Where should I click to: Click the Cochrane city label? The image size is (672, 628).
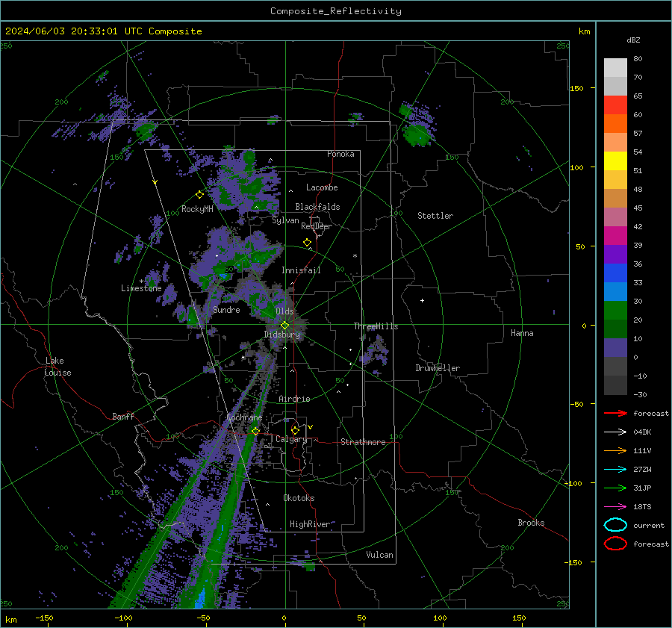pos(244,417)
